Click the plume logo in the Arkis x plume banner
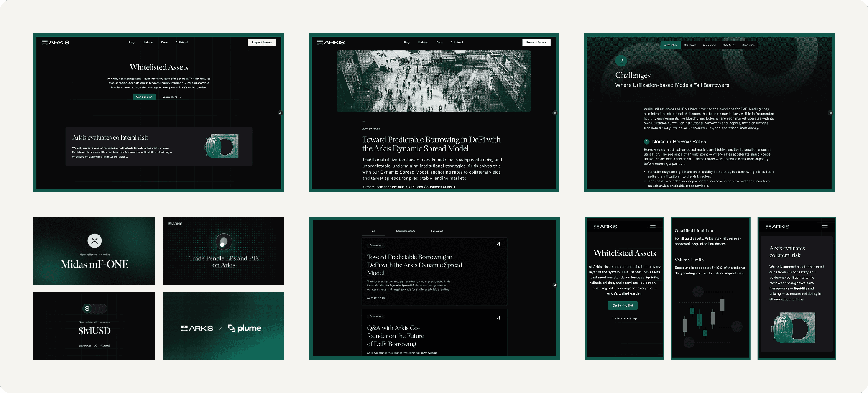Screen dimensions: 868x393 245,328
